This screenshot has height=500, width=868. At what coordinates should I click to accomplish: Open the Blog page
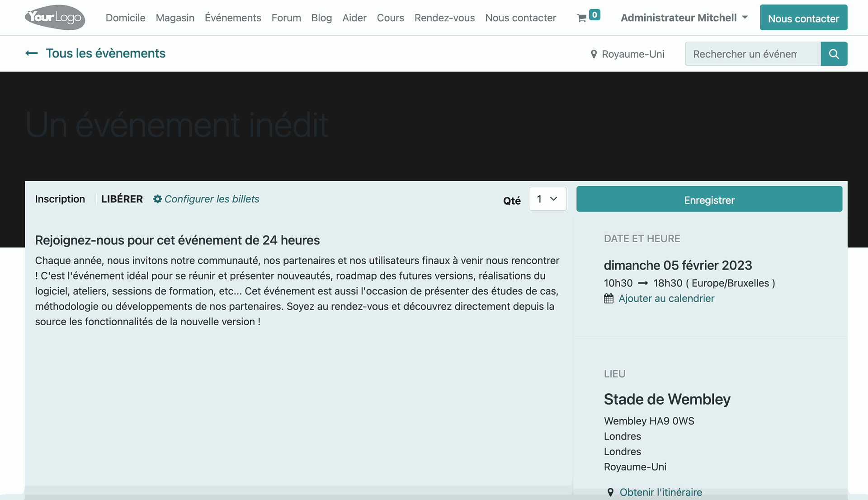click(321, 18)
